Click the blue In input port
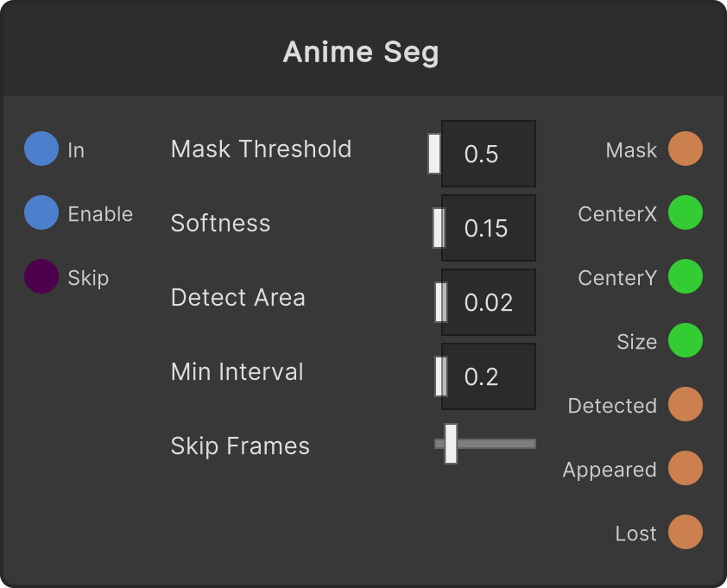The image size is (727, 588). tap(41, 149)
